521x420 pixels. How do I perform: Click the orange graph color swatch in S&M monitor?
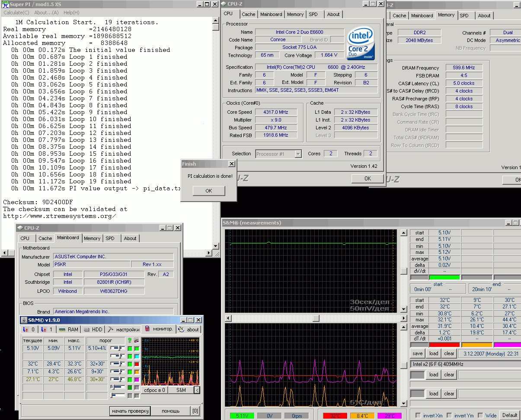coord(137,372)
